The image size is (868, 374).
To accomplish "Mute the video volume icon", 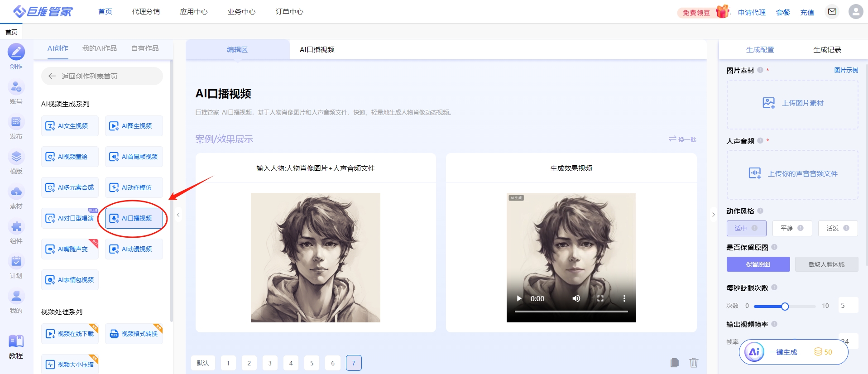I will pyautogui.click(x=576, y=298).
